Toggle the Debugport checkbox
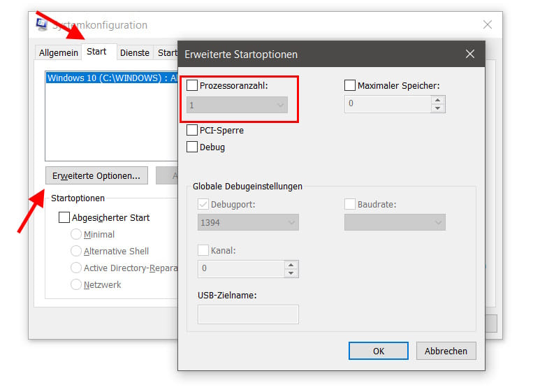This screenshot has width=533, height=392. 203,204
